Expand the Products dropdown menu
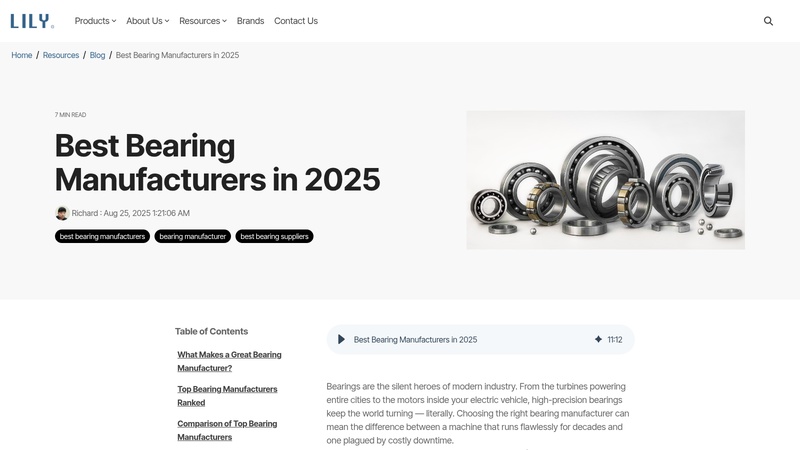 coord(95,21)
